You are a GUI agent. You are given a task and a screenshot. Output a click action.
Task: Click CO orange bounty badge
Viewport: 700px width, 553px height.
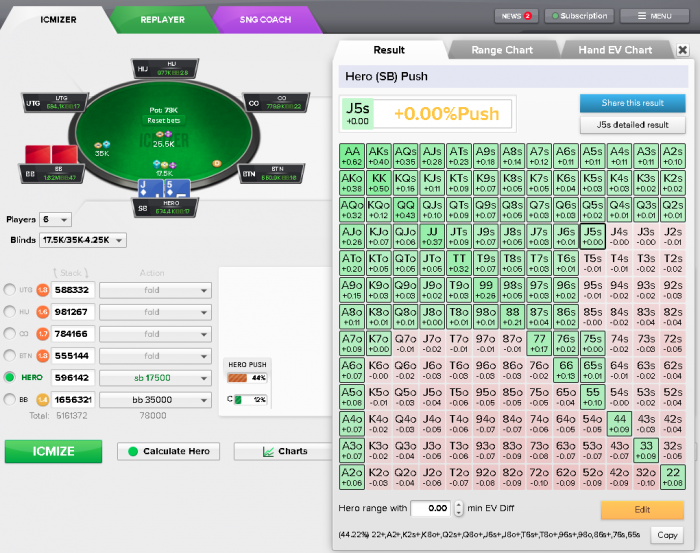(x=42, y=334)
